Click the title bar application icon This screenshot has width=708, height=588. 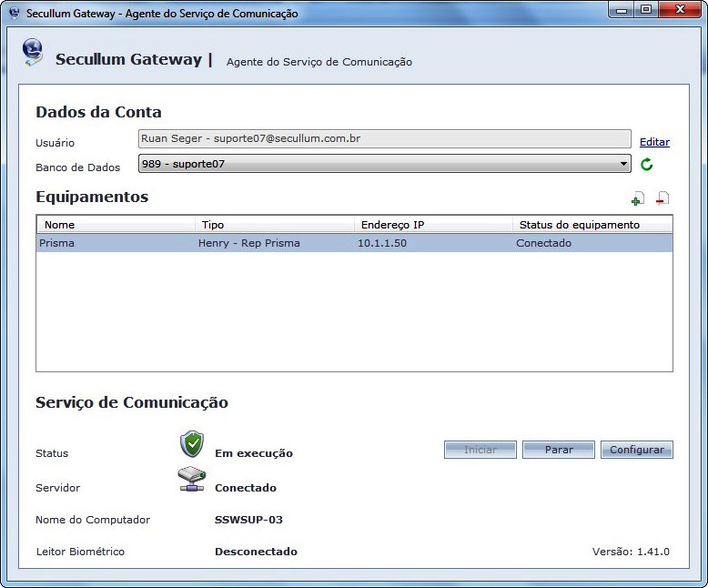14,14
